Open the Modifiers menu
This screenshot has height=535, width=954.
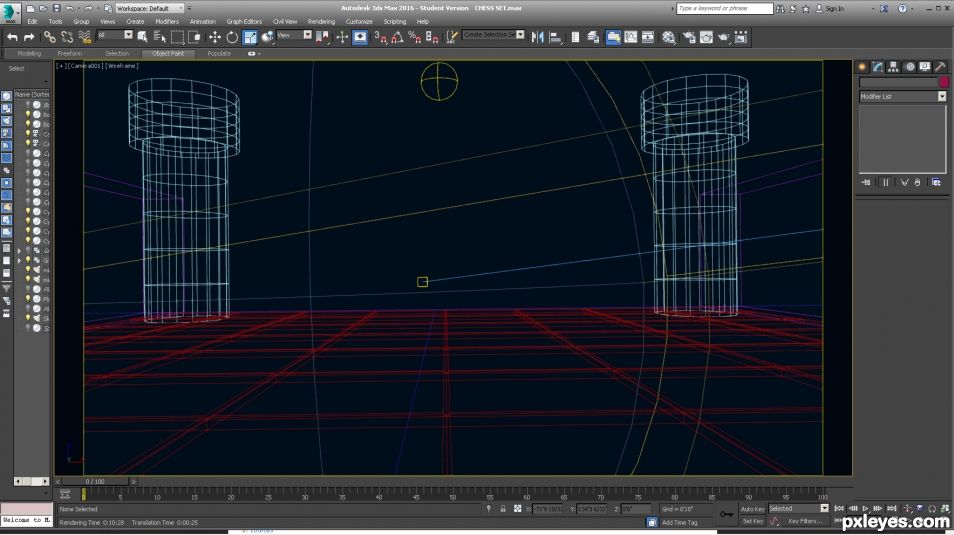(167, 21)
